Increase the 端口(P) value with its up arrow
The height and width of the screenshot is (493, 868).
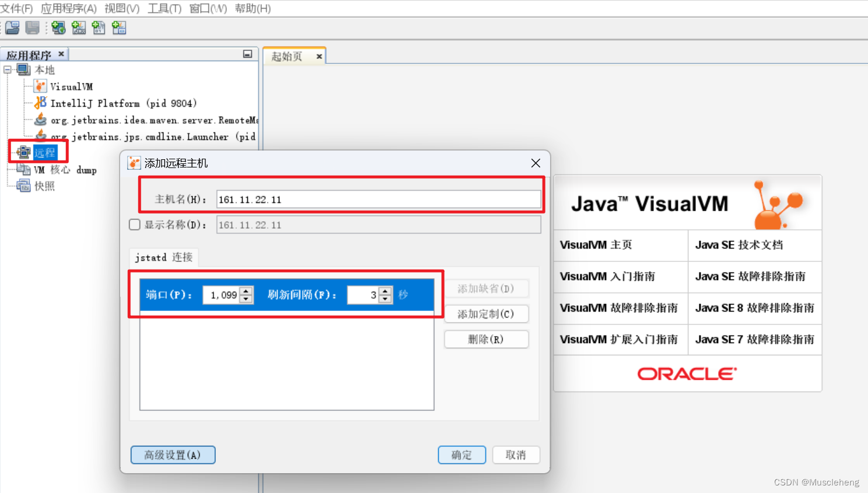coord(246,292)
